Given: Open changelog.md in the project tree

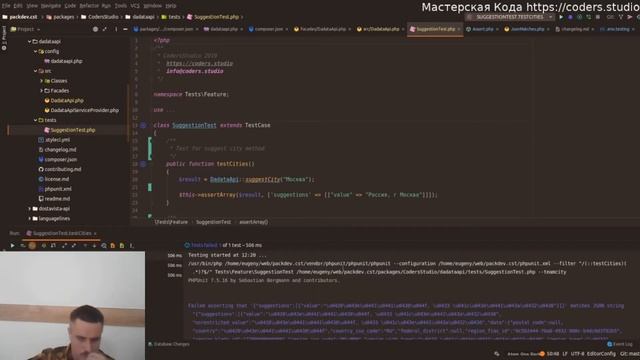Looking at the screenshot, I should pyautogui.click(x=58, y=150).
